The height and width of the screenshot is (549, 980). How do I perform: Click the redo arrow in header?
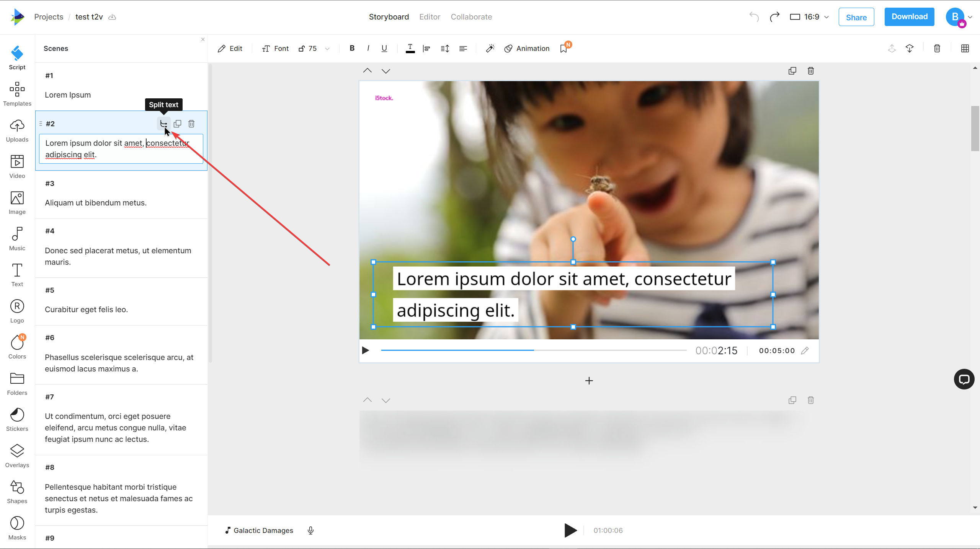tap(775, 17)
